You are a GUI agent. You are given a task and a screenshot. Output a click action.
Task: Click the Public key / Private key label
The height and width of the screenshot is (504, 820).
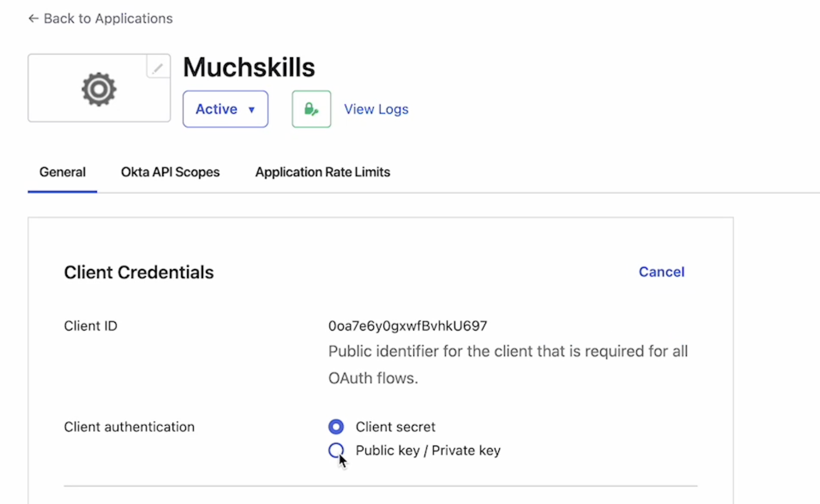point(428,451)
